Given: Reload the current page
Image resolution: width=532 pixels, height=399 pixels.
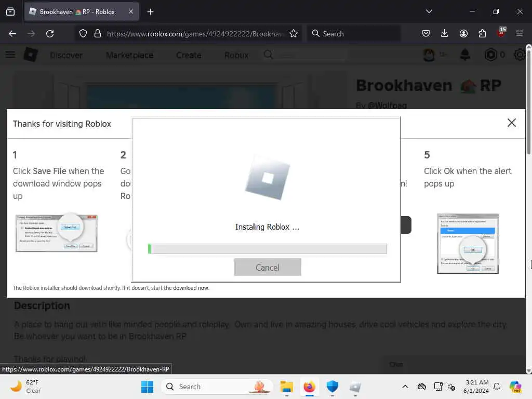Looking at the screenshot, I should pos(50,34).
